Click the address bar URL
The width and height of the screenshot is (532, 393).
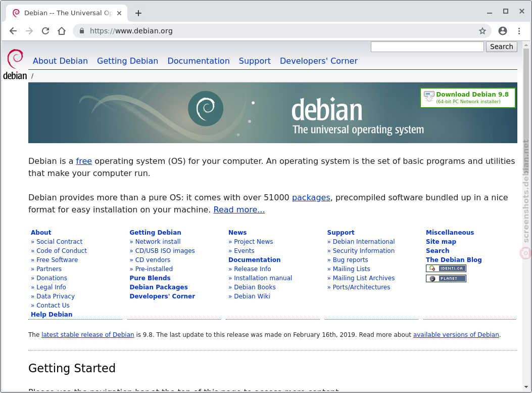131,31
